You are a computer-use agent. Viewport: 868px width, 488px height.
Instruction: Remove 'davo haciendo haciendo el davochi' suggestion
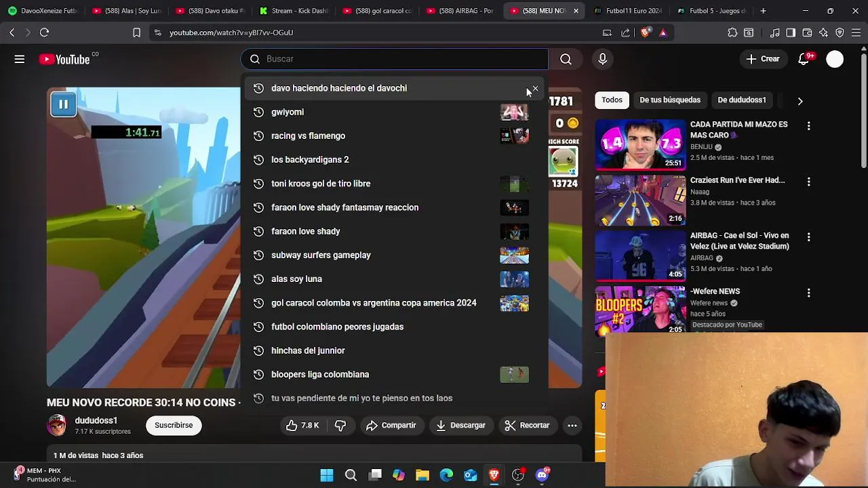(535, 89)
